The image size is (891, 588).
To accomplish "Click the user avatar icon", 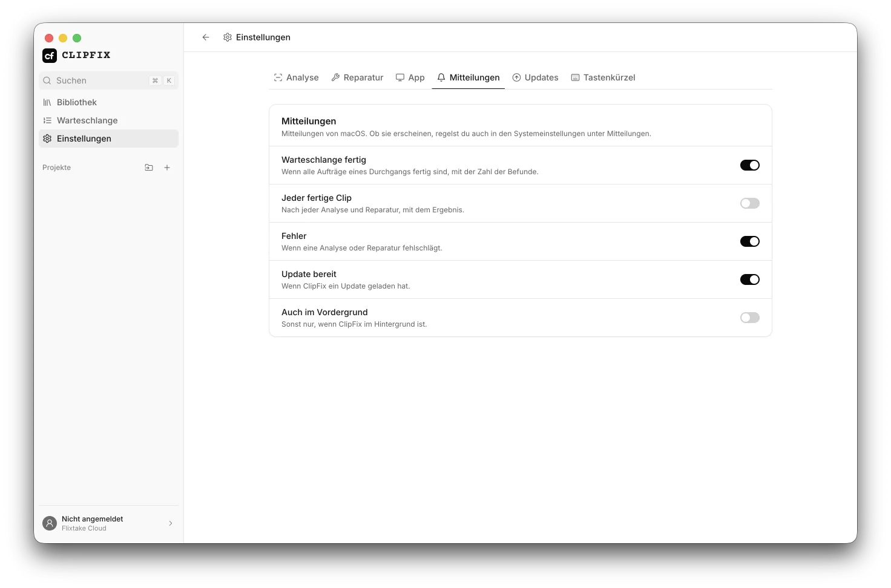I will click(x=50, y=523).
